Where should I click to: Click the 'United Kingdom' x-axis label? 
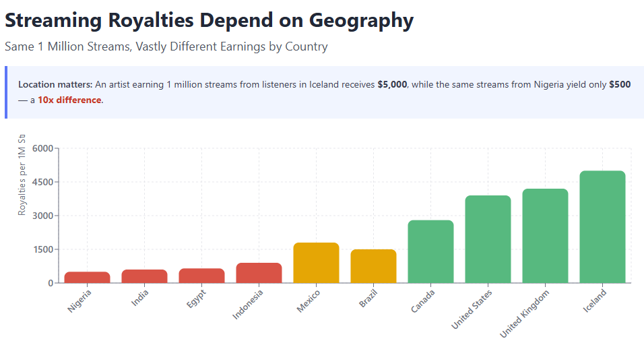click(526, 313)
